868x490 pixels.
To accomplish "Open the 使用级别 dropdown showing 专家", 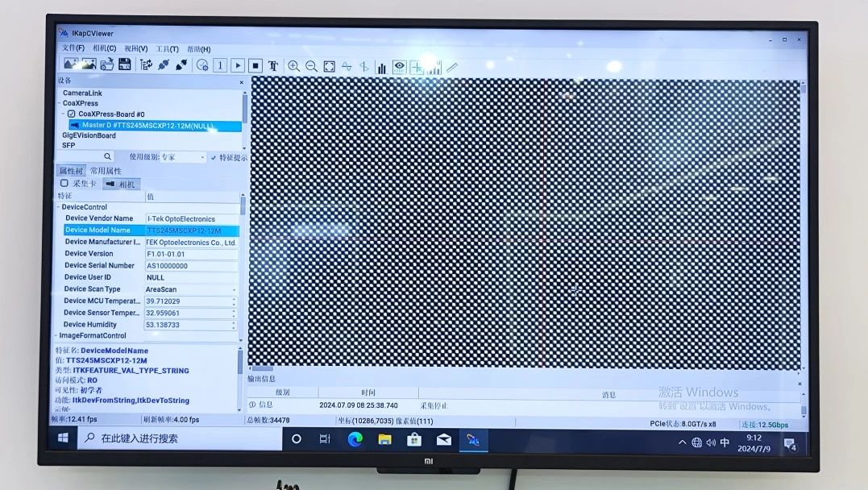I will coord(183,158).
